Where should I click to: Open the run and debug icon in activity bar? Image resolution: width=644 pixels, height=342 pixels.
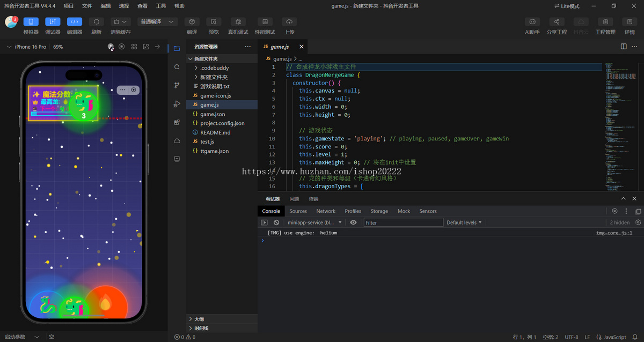click(177, 104)
